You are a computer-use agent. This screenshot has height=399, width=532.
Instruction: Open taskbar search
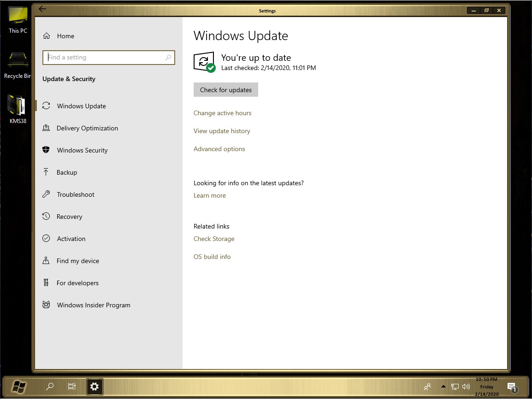[50, 387]
